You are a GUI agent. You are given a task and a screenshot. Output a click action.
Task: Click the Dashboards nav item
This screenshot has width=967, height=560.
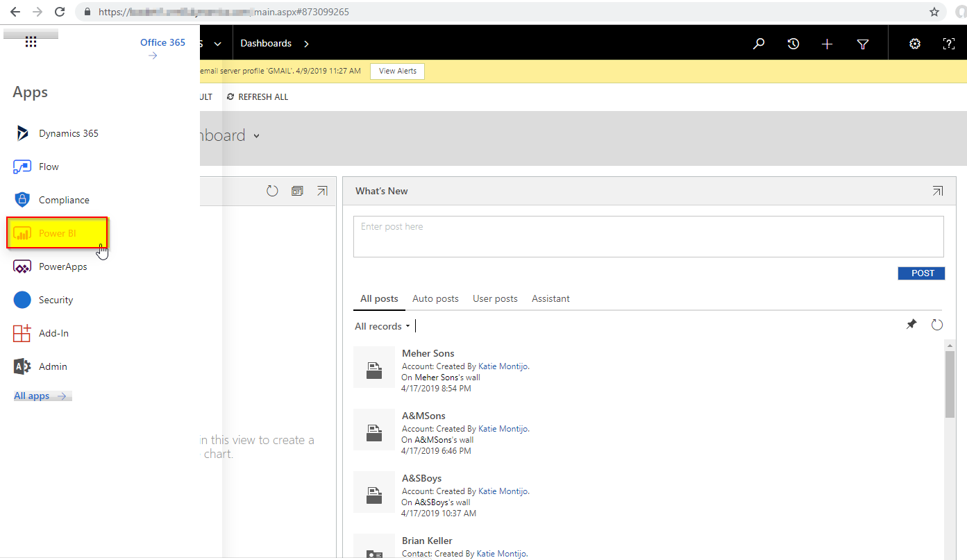coord(266,44)
